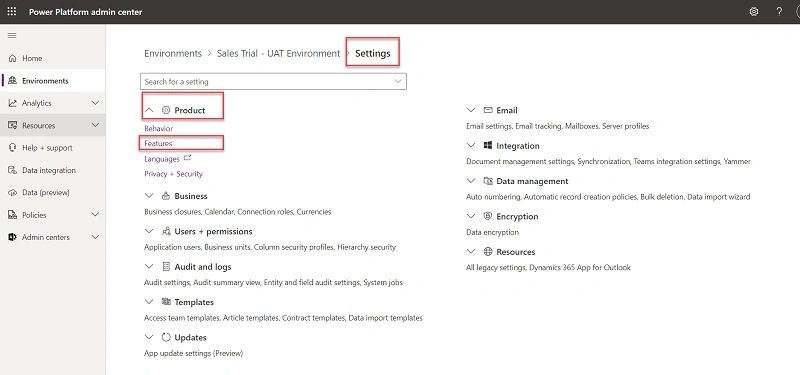Click the Data management heading text
This screenshot has height=375, width=800.
coord(532,181)
